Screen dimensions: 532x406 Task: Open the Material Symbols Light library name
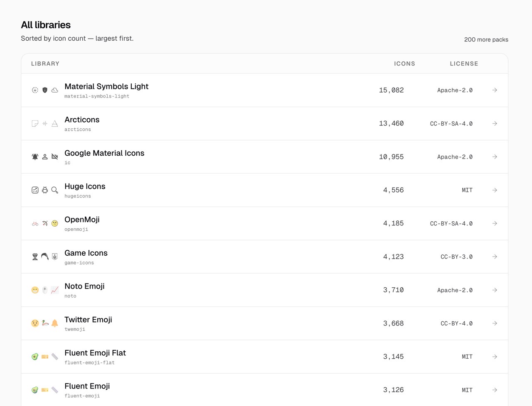106,86
